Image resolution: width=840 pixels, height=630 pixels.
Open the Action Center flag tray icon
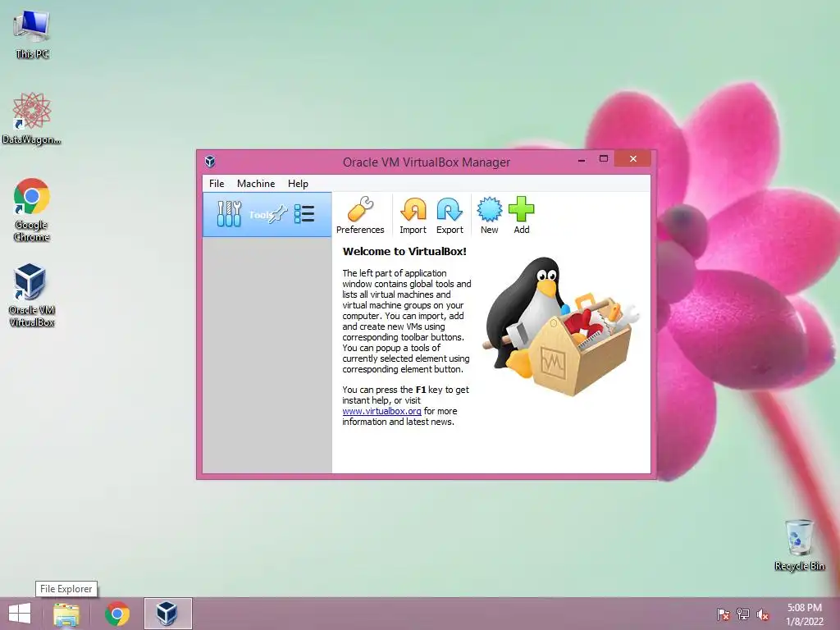click(x=724, y=614)
